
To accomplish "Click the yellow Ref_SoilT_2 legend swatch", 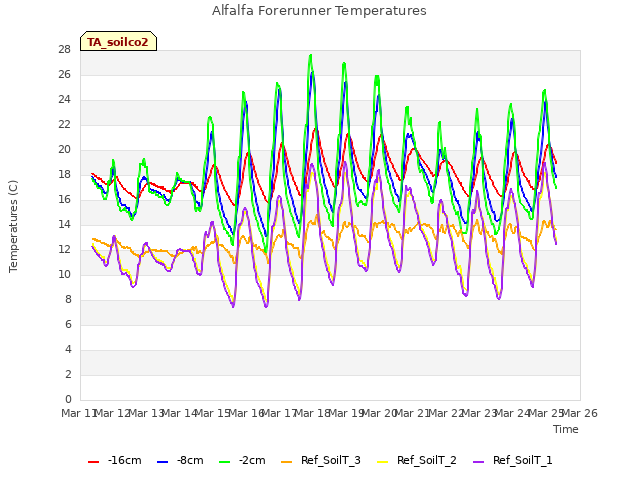I will [382, 462].
